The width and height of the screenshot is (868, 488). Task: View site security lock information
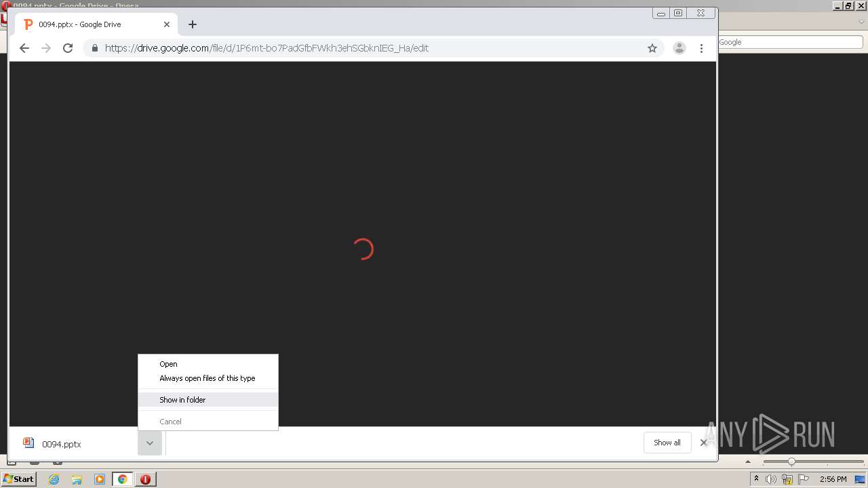(x=94, y=48)
